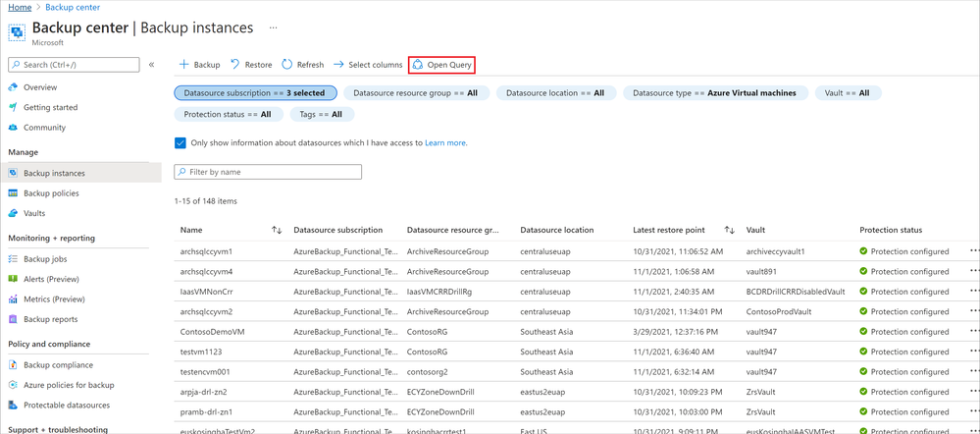Open row menu for archsqlccyvm1

(x=974, y=251)
